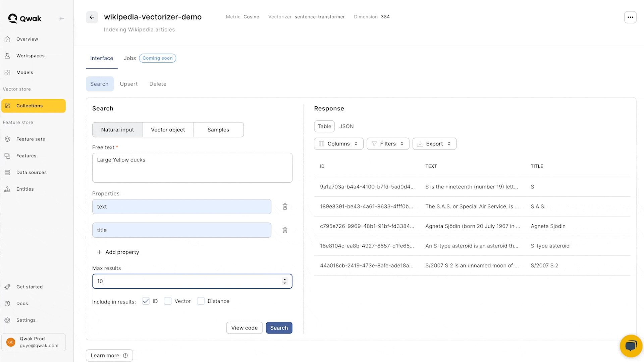Open Feature sets from the sidebar
The height and width of the screenshot is (362, 644).
[x=31, y=139]
